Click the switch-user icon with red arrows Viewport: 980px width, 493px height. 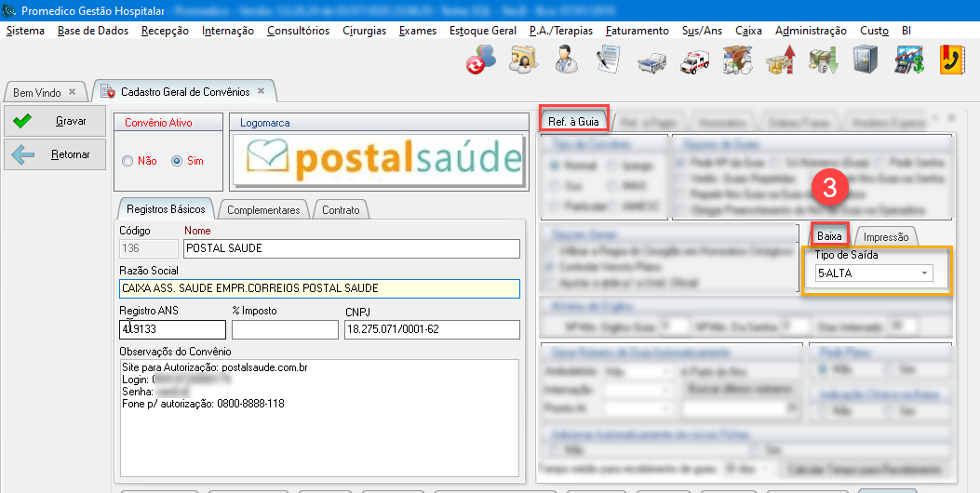click(480, 60)
